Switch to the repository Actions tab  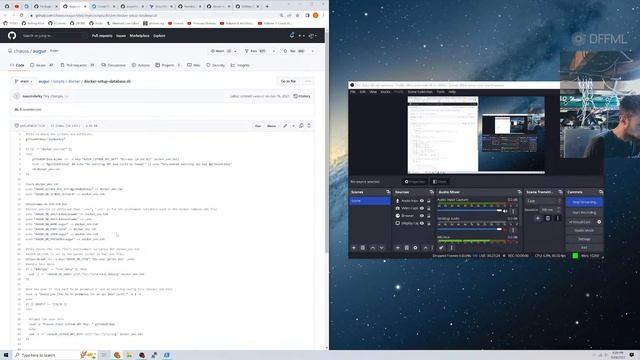coord(141,65)
